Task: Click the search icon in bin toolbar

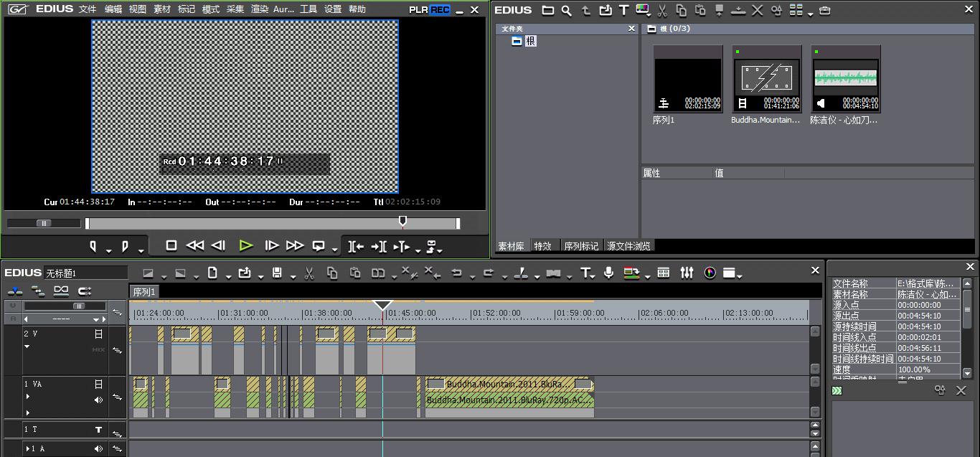Action: 567,10
